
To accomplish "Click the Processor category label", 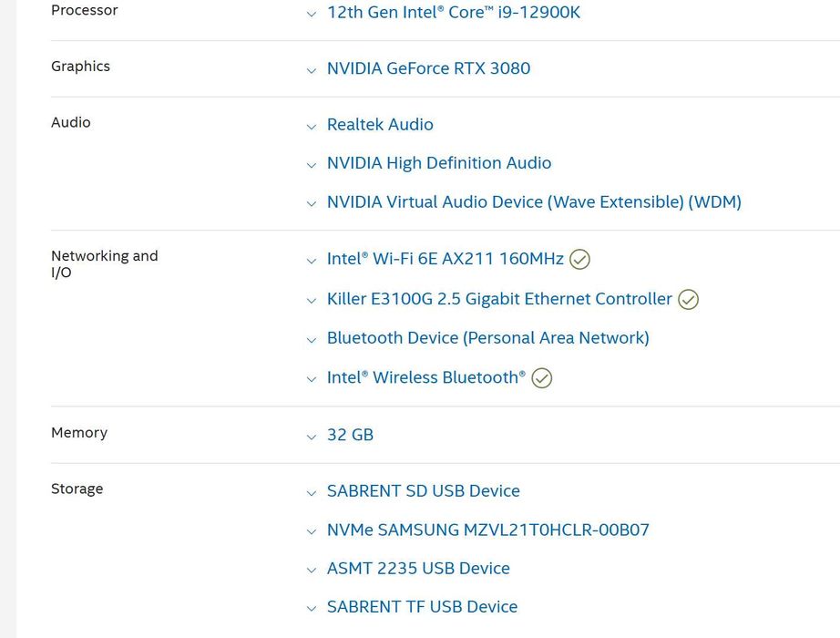I will point(84,10).
